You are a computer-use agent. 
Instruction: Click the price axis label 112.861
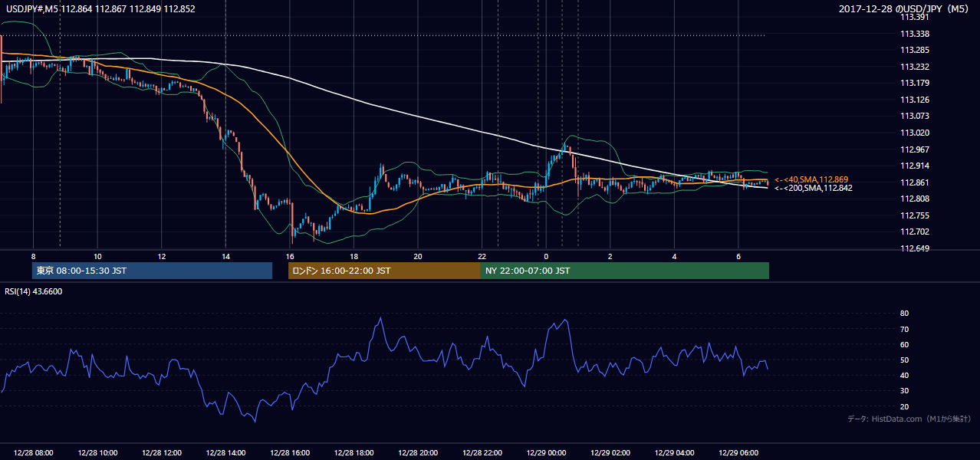pos(914,182)
